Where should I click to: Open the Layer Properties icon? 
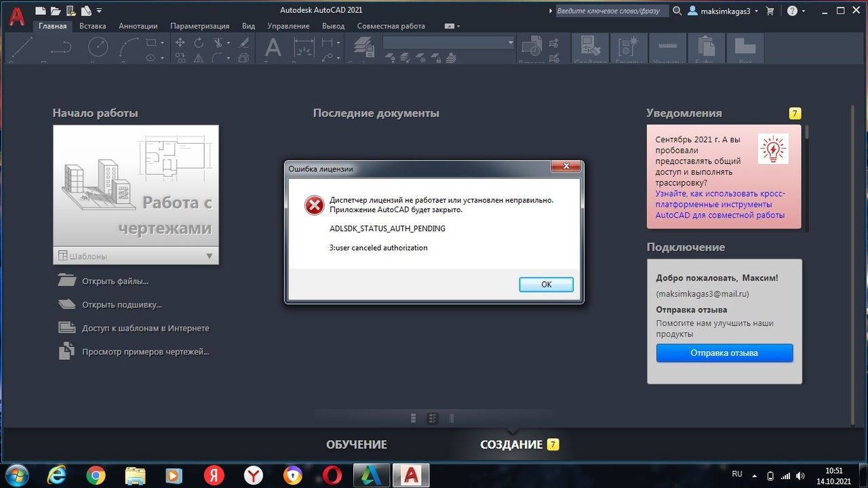click(x=365, y=47)
